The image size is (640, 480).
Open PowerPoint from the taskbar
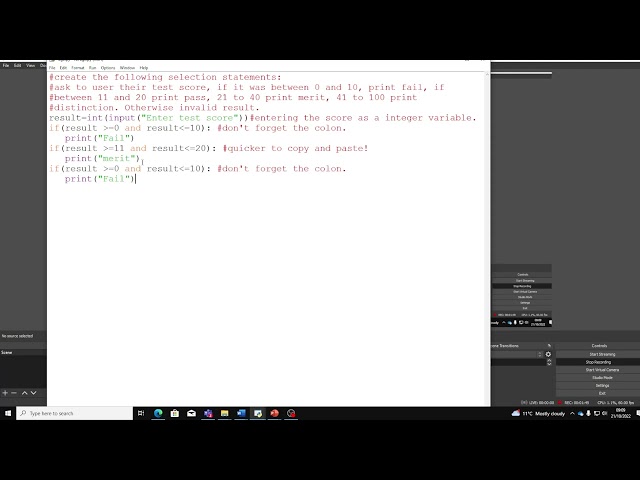[274, 413]
